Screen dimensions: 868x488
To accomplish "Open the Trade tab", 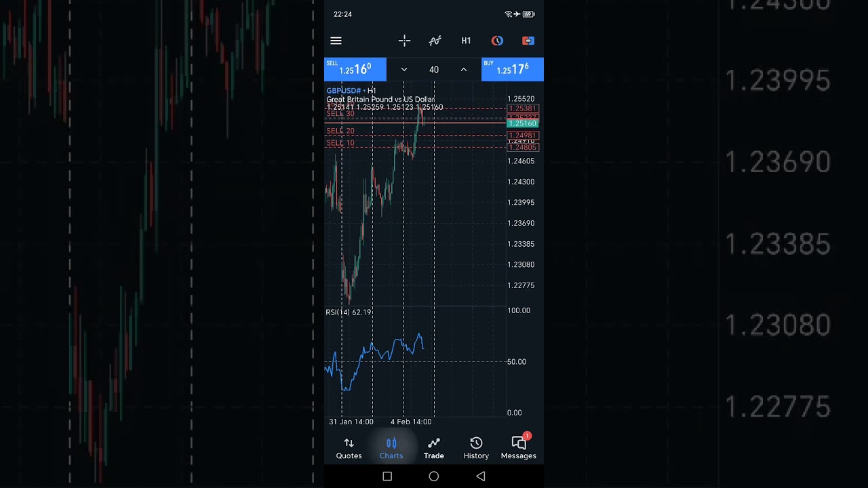I will pyautogui.click(x=434, y=449).
